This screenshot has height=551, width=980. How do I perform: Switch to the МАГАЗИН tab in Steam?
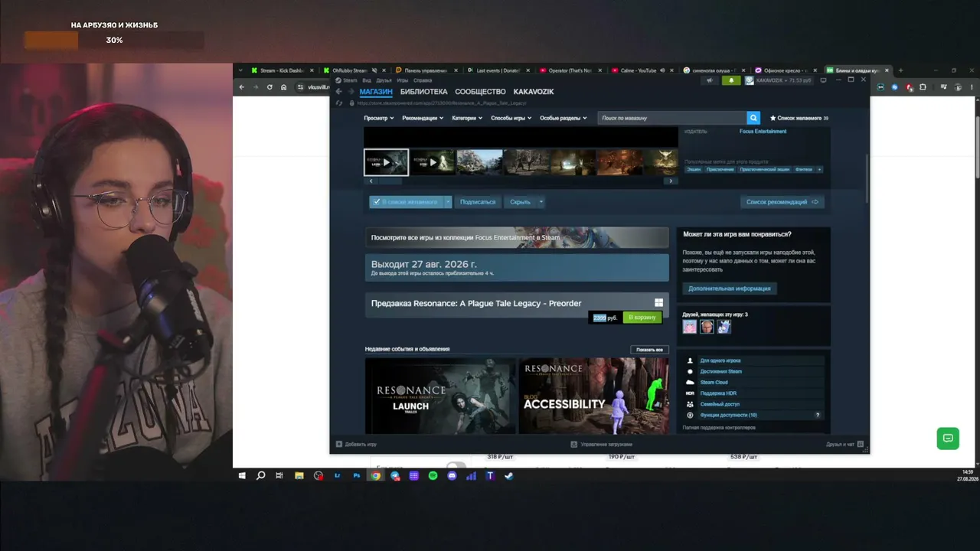pyautogui.click(x=376, y=92)
